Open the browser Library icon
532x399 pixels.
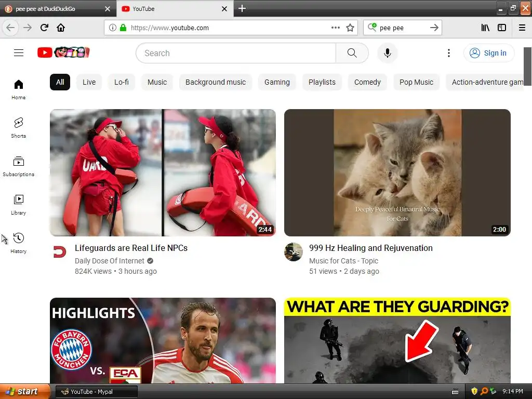(x=485, y=28)
